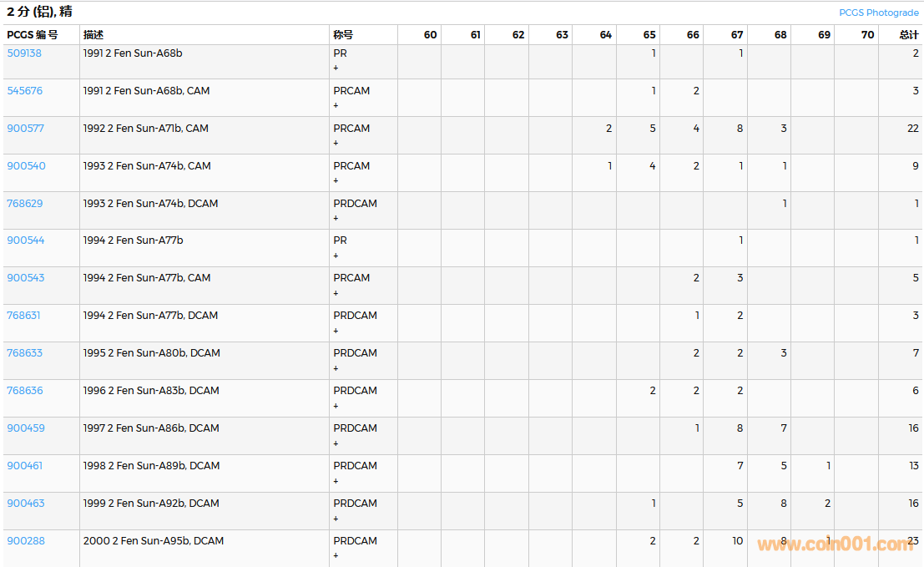Click total count 22 for 1992 row

coord(912,129)
